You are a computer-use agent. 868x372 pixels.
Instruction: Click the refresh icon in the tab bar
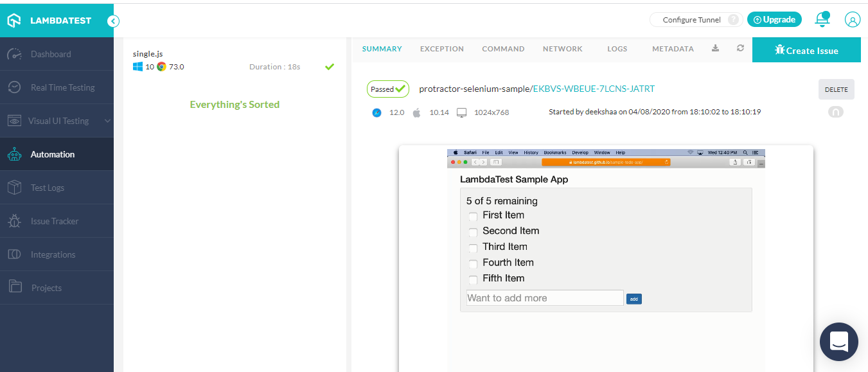point(740,49)
